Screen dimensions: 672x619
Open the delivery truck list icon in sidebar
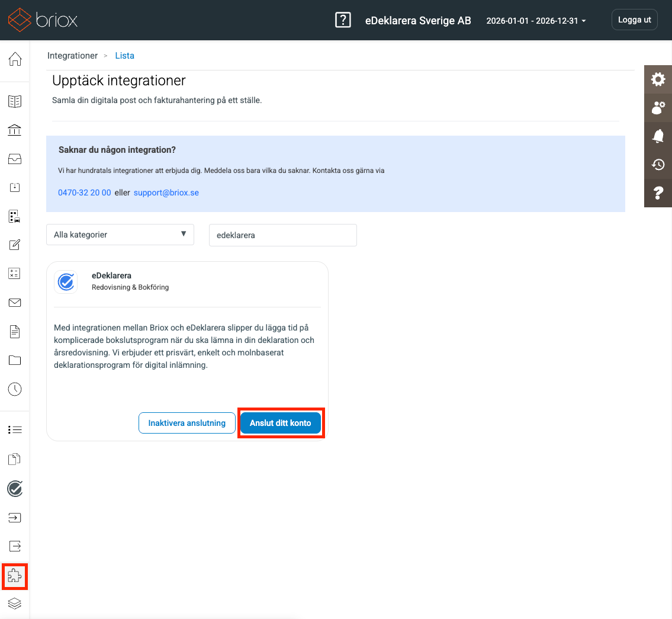(x=15, y=216)
